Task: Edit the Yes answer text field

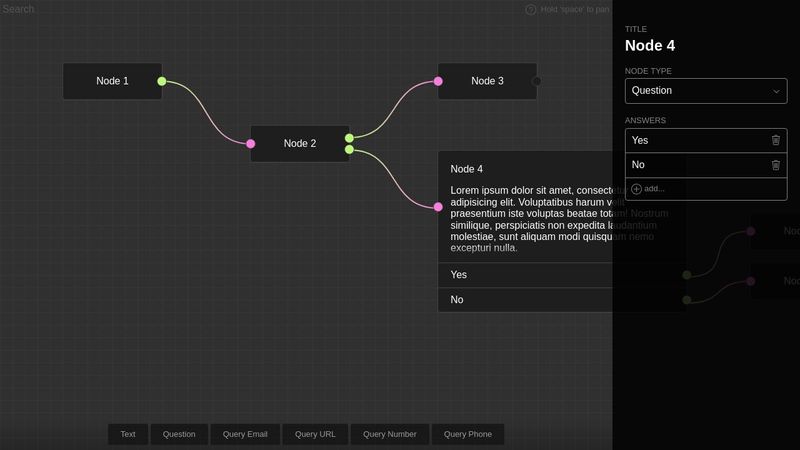Action: tap(695, 141)
